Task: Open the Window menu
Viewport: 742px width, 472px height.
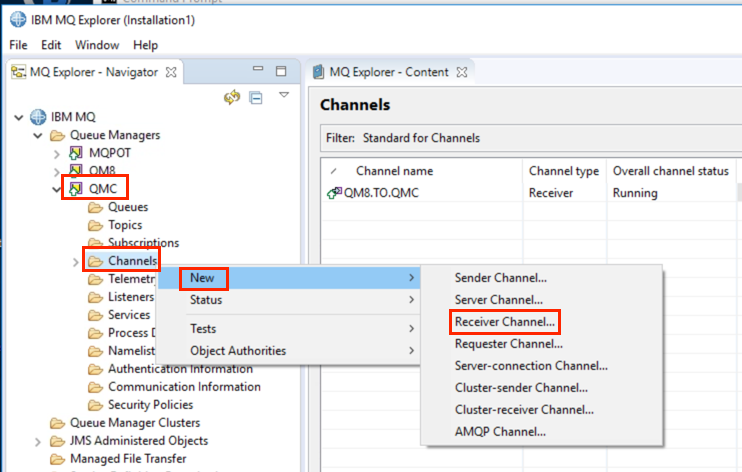Action: click(x=97, y=45)
